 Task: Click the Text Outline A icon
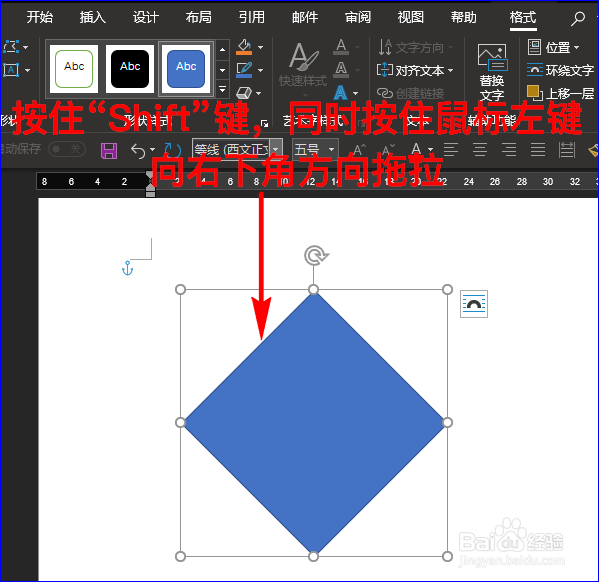(x=341, y=70)
